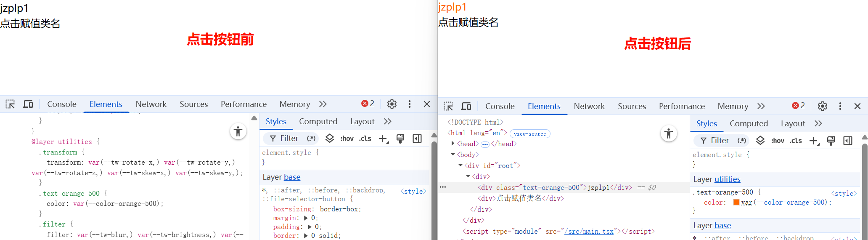Click error count badge in left DevTools
This screenshot has width=868, height=240.
(368, 104)
